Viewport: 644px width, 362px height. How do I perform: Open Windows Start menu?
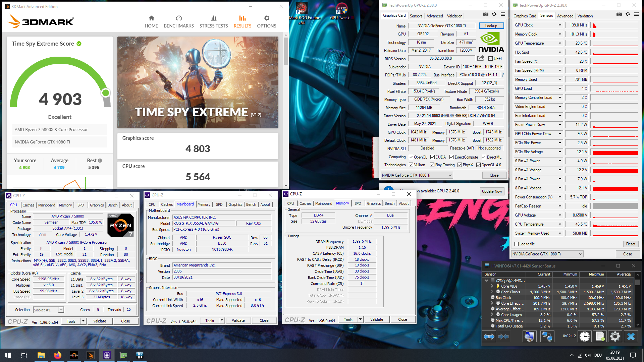pyautogui.click(x=8, y=355)
